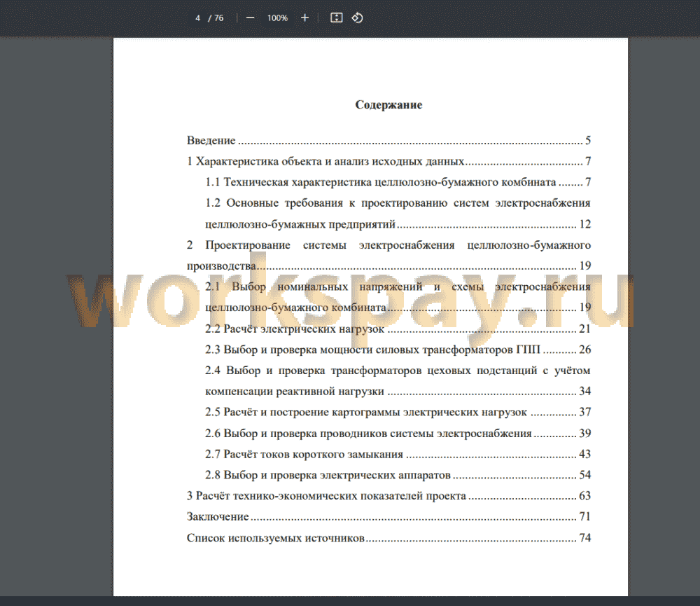
Task: Click page number 71 beside 'Заключение'
Action: click(584, 516)
